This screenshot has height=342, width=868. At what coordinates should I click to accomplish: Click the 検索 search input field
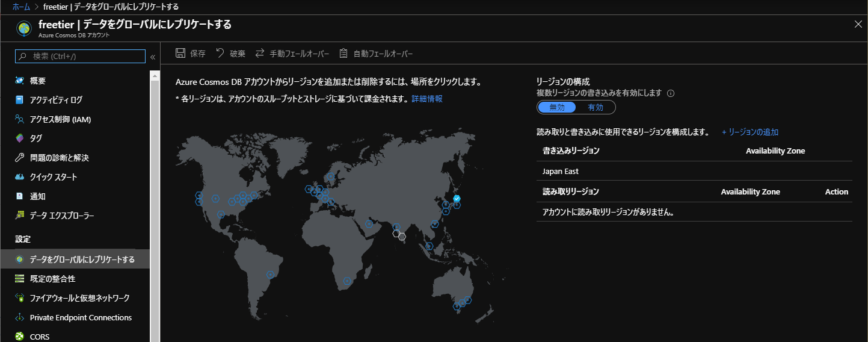85,56
